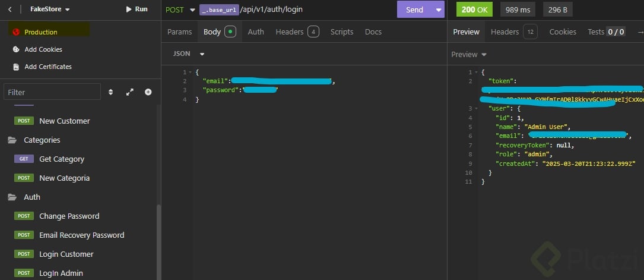Switch to the Body tab

coord(220,32)
